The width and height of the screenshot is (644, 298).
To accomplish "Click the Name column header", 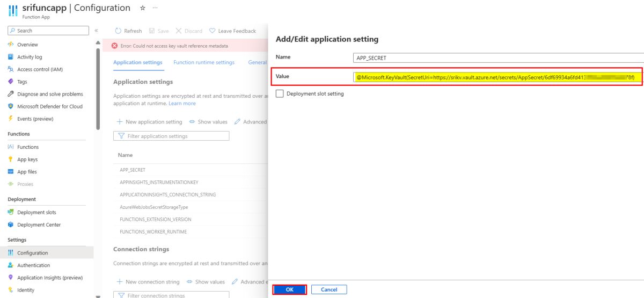I will pos(125,155).
